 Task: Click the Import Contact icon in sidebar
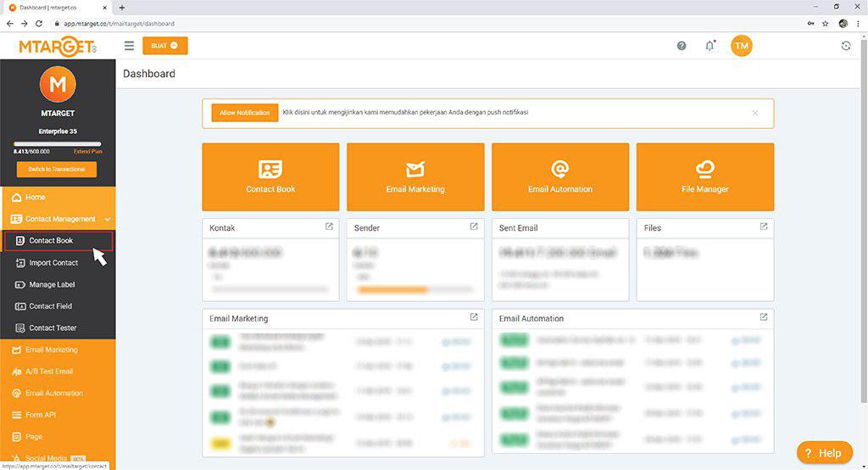[x=20, y=263]
